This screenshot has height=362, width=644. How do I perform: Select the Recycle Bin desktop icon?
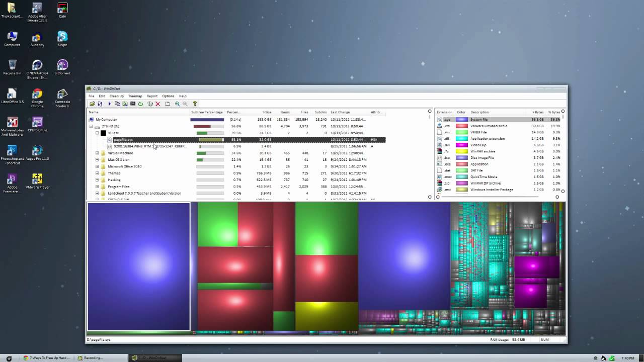point(12,67)
